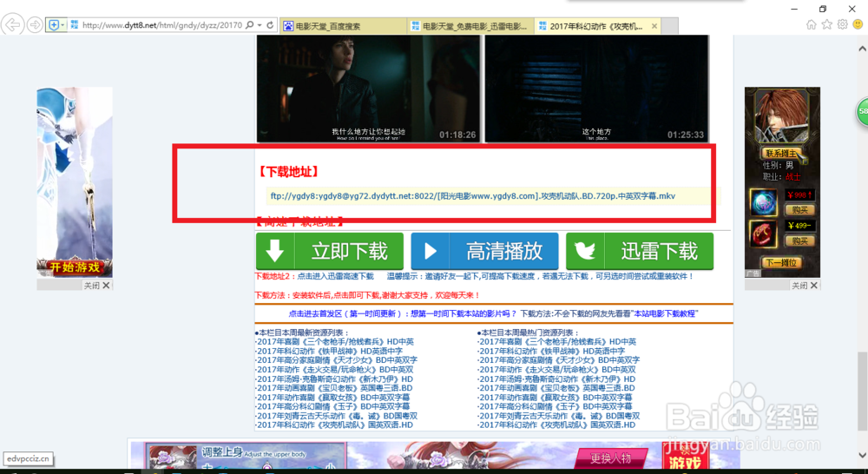868x474 pixels.
Task: Close the 2017年科幻动作 tab with its X
Action: pos(654,26)
